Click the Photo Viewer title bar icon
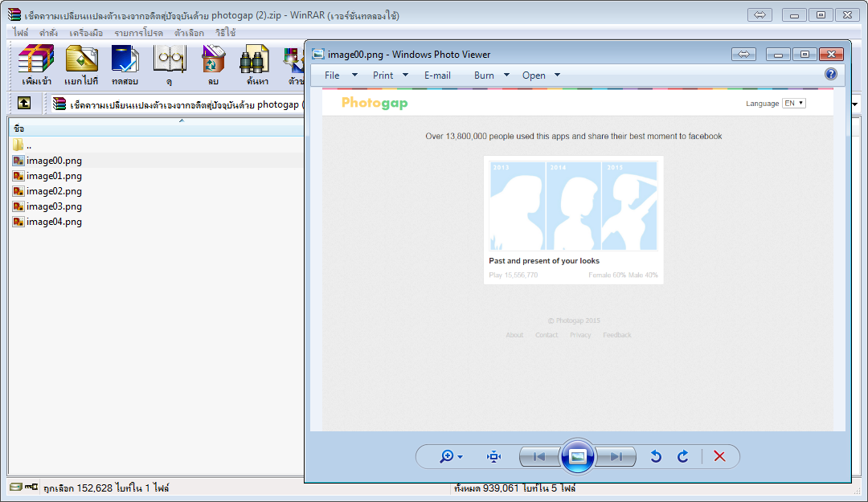Viewport: 868px width, 502px height. click(x=318, y=55)
